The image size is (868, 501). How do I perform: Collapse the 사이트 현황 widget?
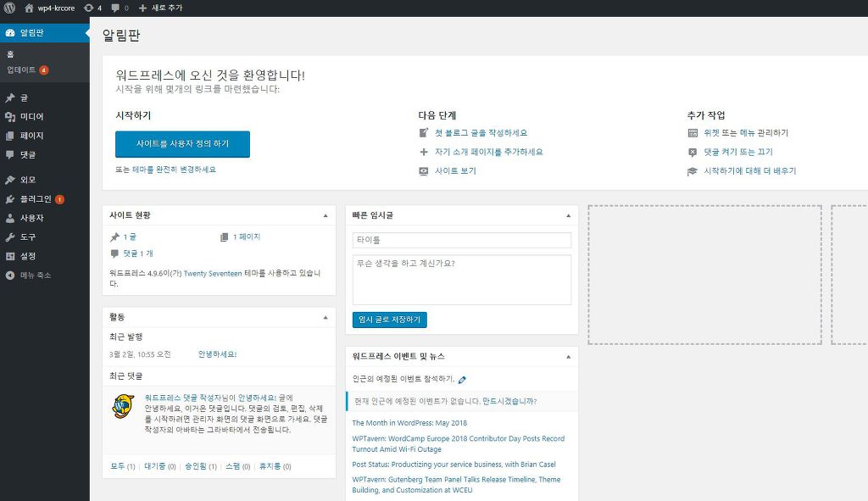[x=325, y=215]
